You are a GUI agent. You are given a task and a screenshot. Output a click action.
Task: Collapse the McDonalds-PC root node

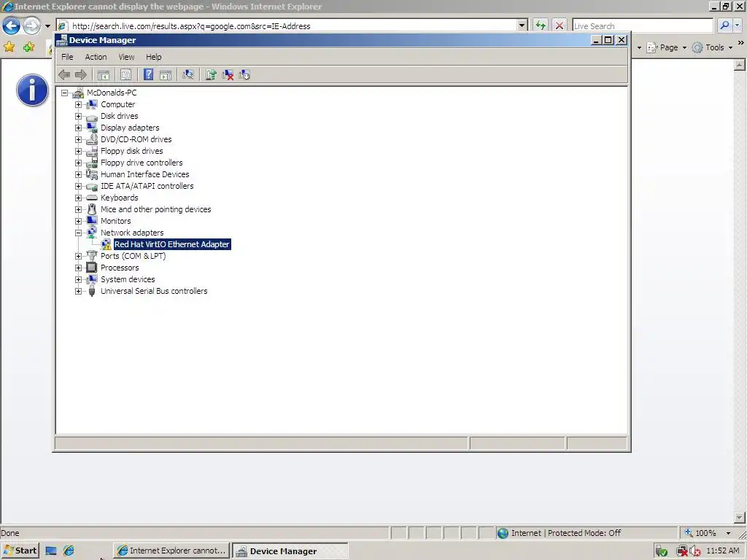[x=64, y=93]
